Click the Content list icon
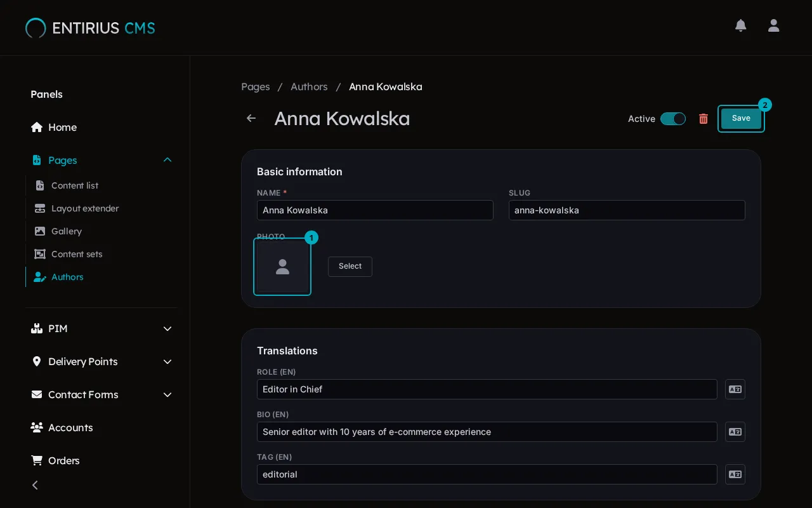The height and width of the screenshot is (508, 812). [40, 185]
